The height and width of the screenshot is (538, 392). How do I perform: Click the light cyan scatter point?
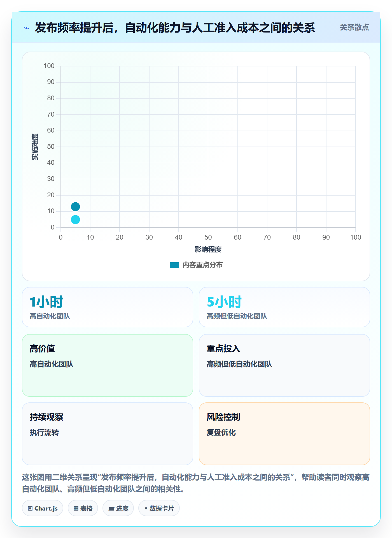coord(75,219)
